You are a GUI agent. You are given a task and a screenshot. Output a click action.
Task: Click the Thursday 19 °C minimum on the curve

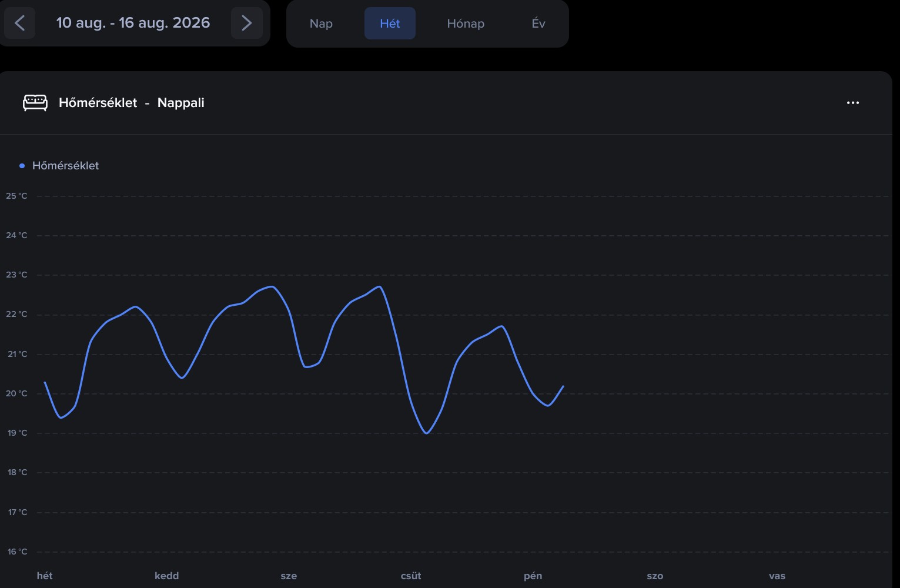426,433
